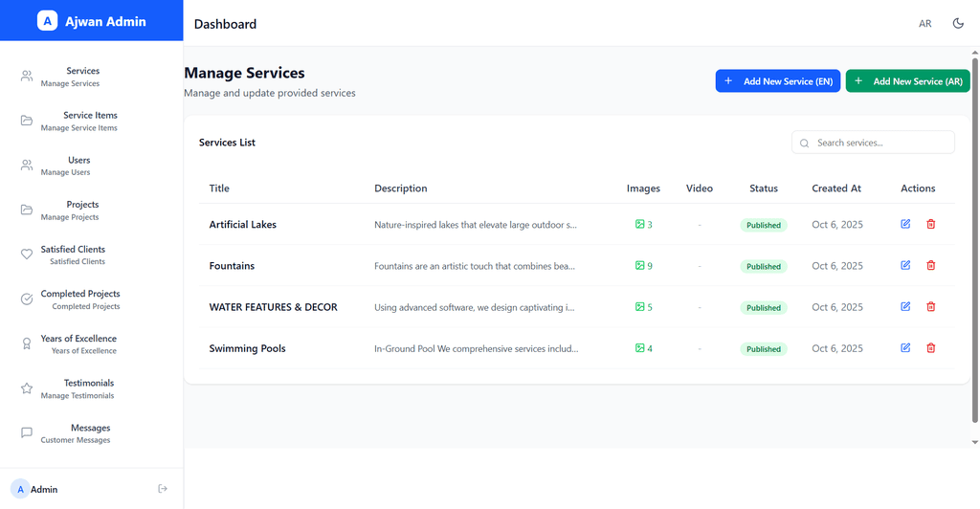
Task: Click the scrollbar down arrow
Action: pos(974,442)
